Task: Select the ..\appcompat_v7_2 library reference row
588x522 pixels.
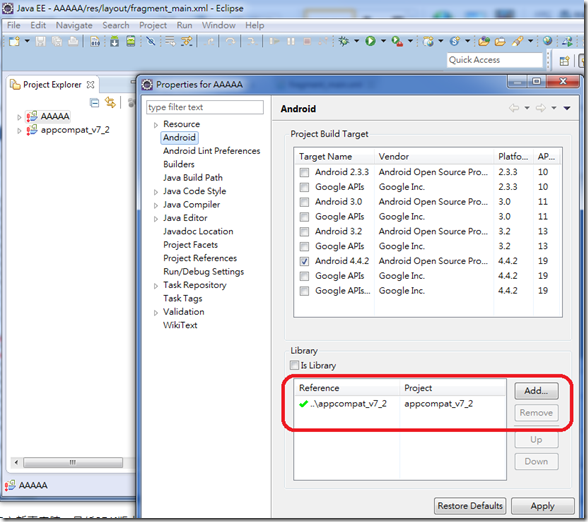Action: pyautogui.click(x=400, y=404)
